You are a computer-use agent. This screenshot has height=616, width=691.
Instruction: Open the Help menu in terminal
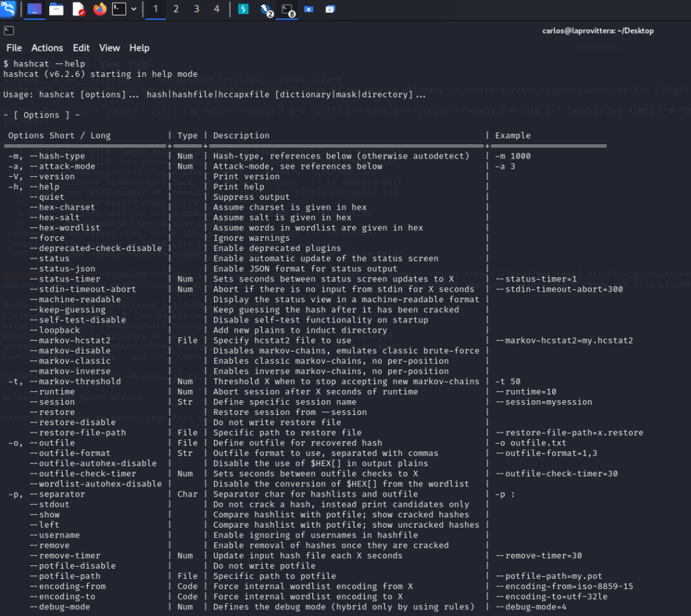140,48
